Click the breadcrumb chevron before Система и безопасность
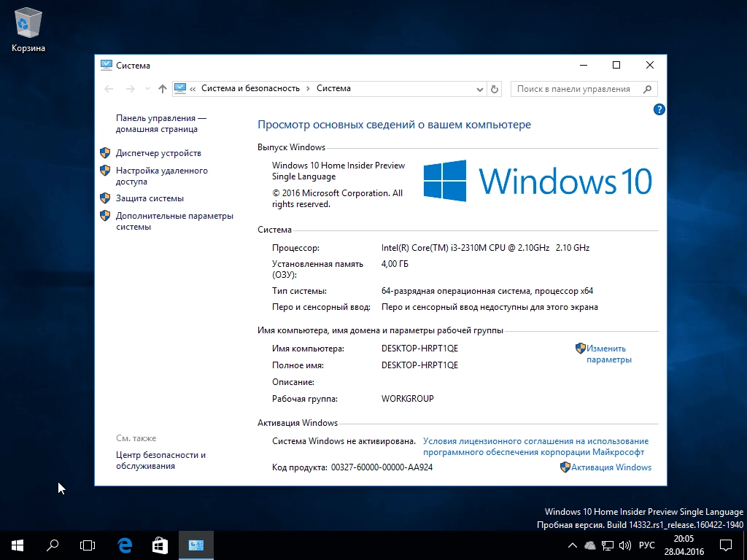 coord(193,88)
